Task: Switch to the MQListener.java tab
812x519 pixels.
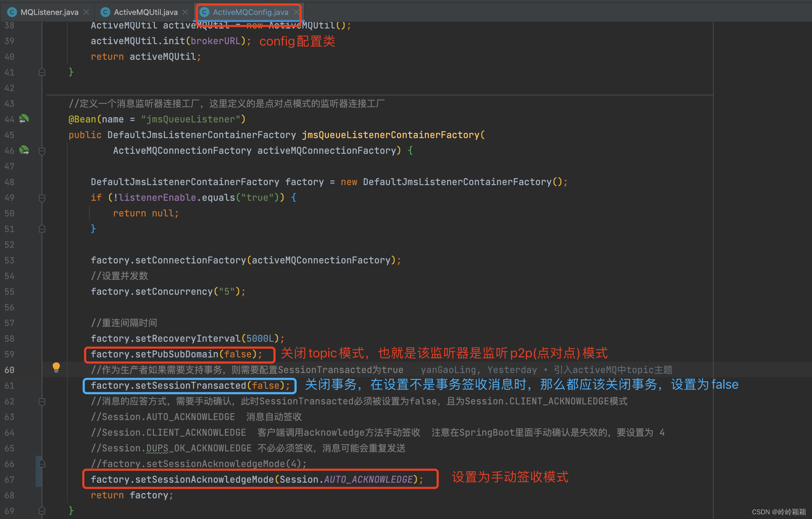Action: click(49, 12)
